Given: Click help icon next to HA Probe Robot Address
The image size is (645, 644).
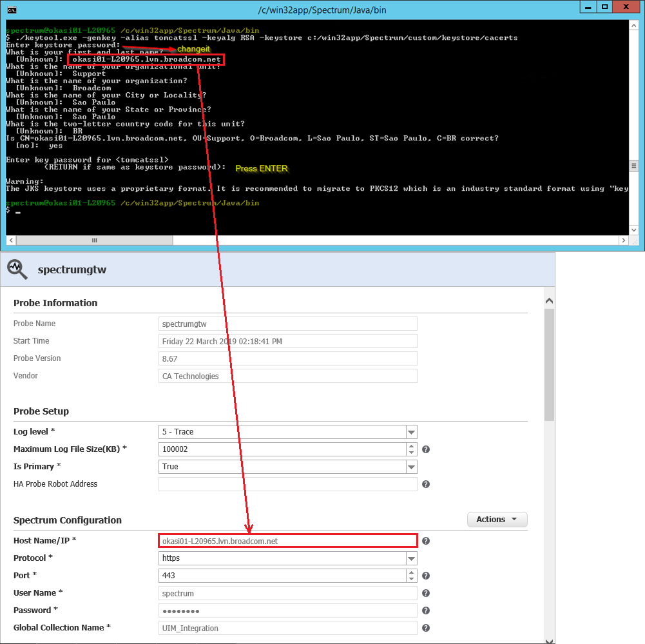Looking at the screenshot, I should tap(426, 484).
